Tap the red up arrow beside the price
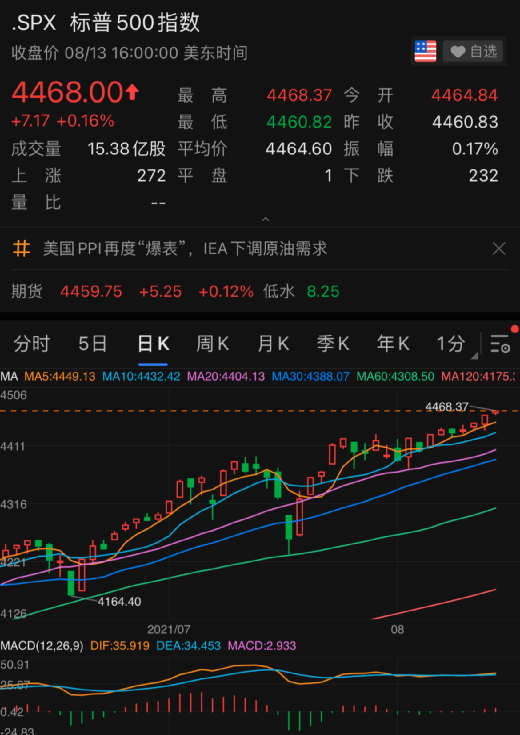The width and height of the screenshot is (520, 735). coord(132,92)
